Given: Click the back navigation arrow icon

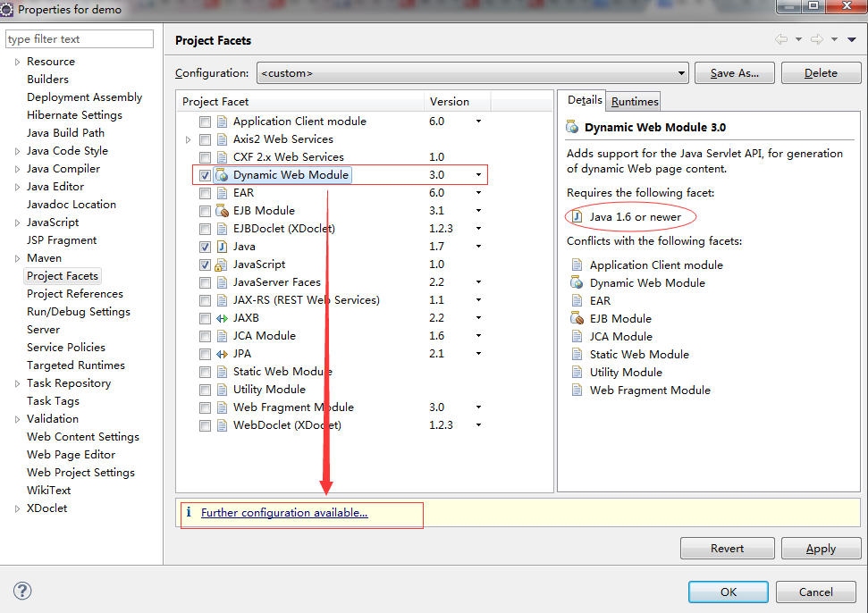Looking at the screenshot, I should click(x=781, y=39).
